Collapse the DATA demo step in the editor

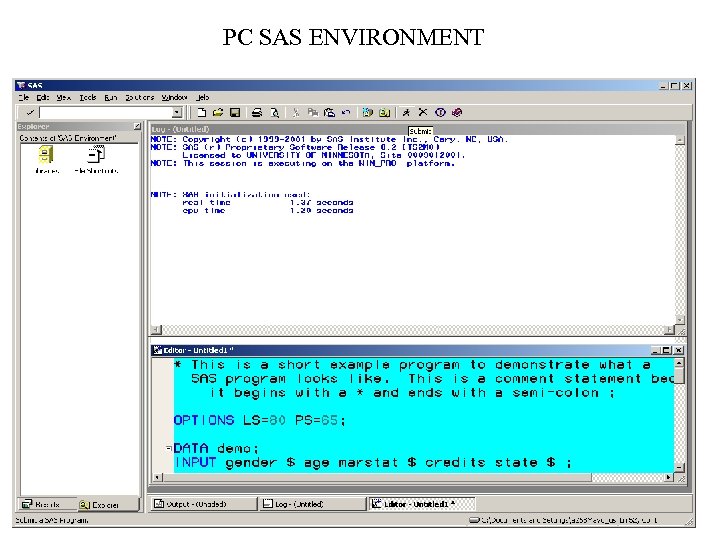click(169, 448)
